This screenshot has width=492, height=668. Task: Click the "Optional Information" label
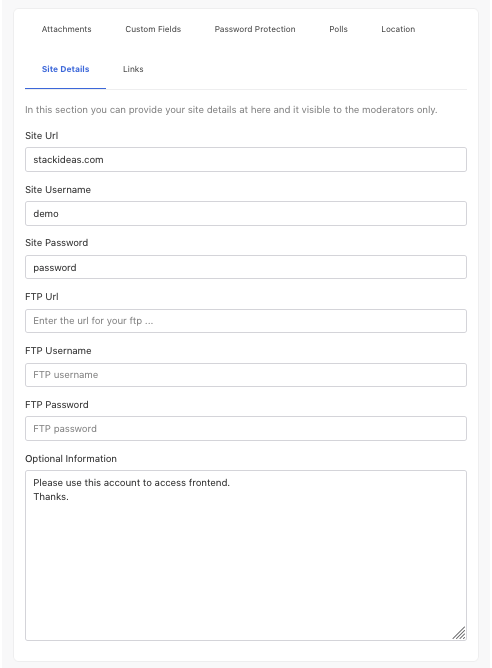point(71,459)
